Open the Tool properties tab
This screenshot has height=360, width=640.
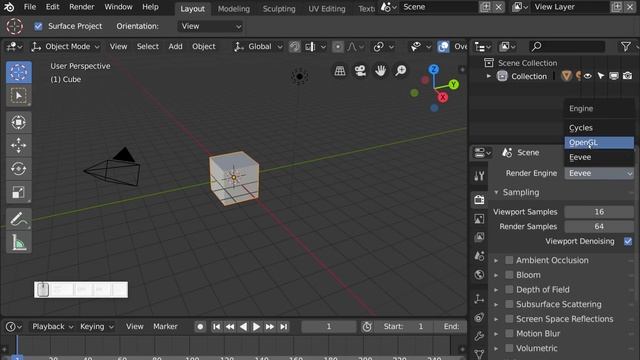point(479,176)
